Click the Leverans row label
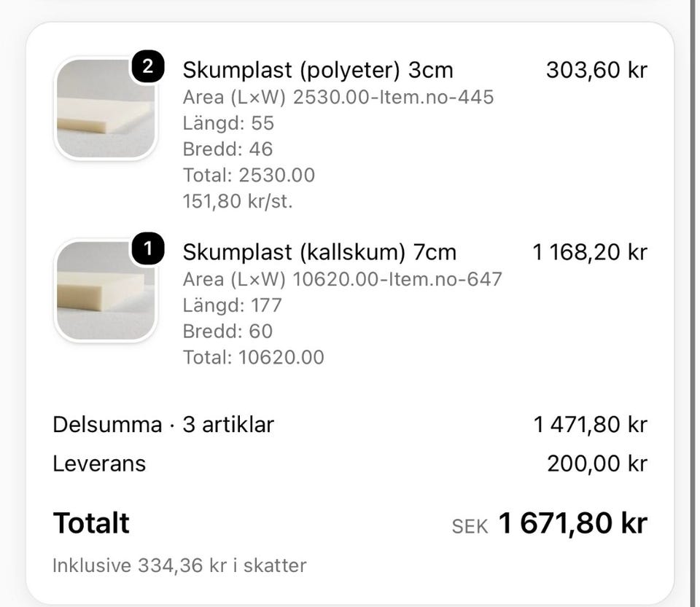 click(x=99, y=464)
